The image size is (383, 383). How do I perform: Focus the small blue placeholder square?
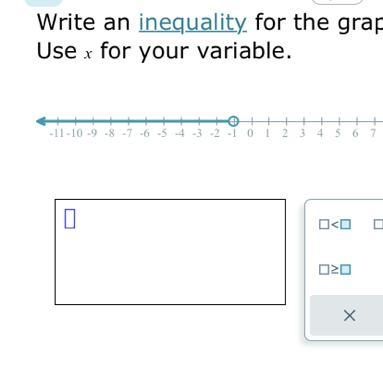point(70,219)
